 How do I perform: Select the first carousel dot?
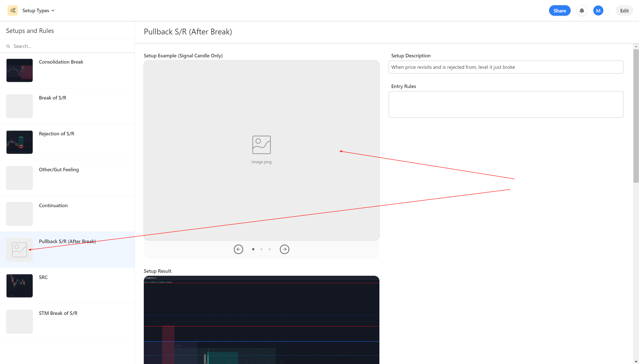(253, 249)
